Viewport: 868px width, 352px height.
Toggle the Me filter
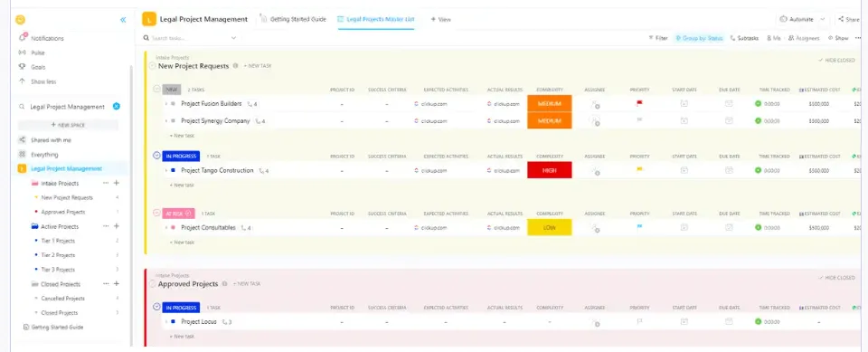pyautogui.click(x=773, y=38)
